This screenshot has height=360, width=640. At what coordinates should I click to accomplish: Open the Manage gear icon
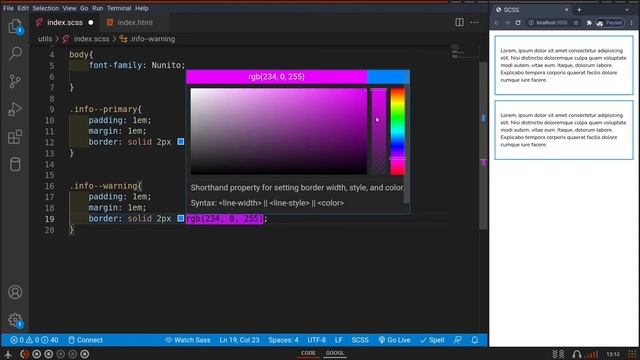(15, 320)
